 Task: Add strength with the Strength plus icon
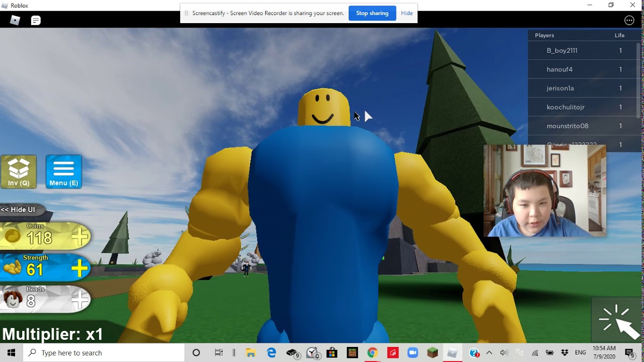pos(80,269)
